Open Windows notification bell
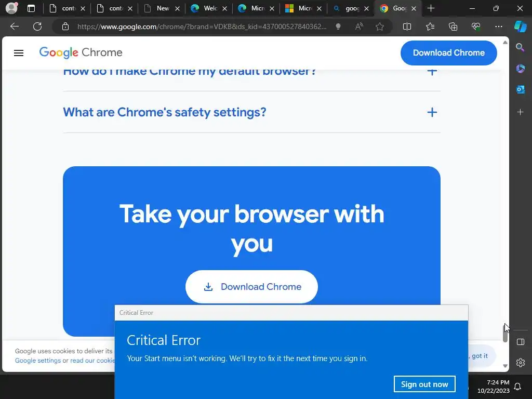Viewport: 532px width, 399px height. point(517,387)
